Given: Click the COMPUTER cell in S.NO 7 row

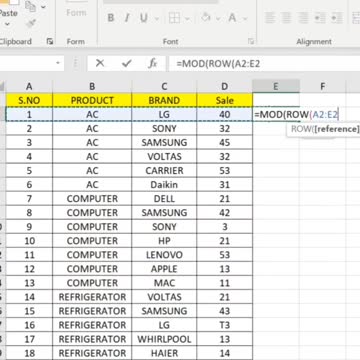Looking at the screenshot, I should tap(92, 199).
